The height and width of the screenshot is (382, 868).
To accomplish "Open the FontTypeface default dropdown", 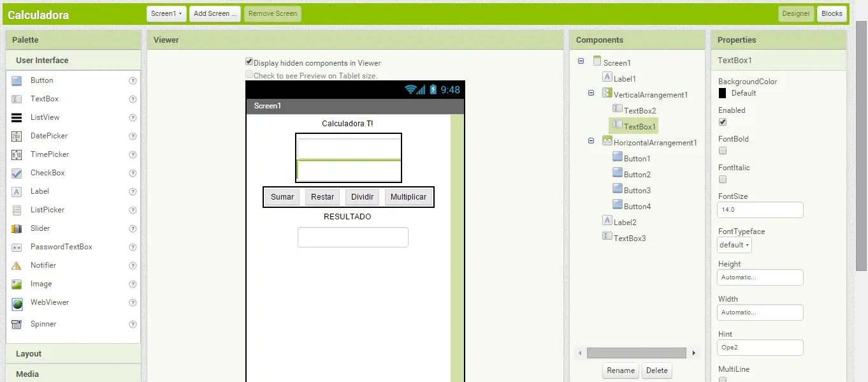I will 735,245.
